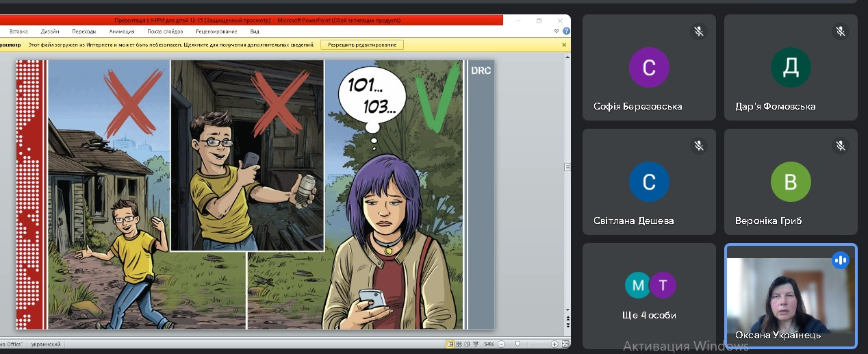
Task: Click blue С avatar of Світлана Дешева
Action: [649, 181]
